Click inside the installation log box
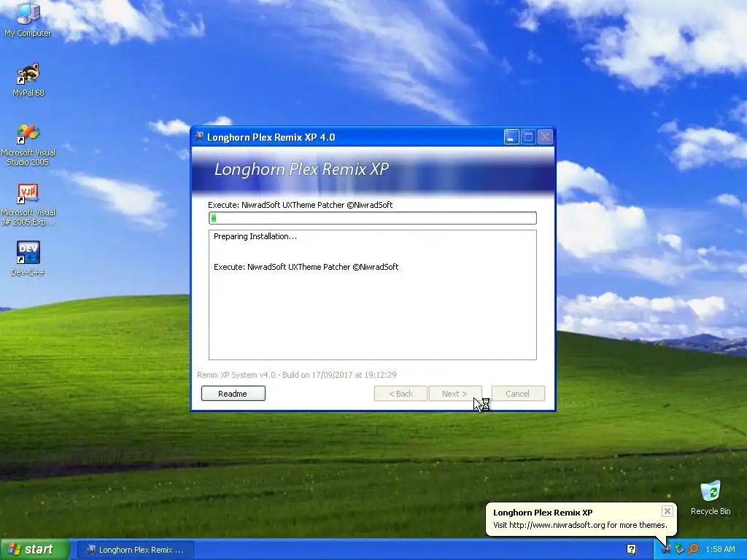This screenshot has height=560, width=747. (373, 295)
